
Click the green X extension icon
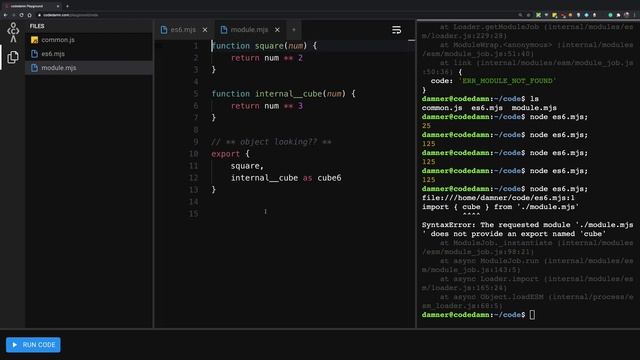click(538, 15)
